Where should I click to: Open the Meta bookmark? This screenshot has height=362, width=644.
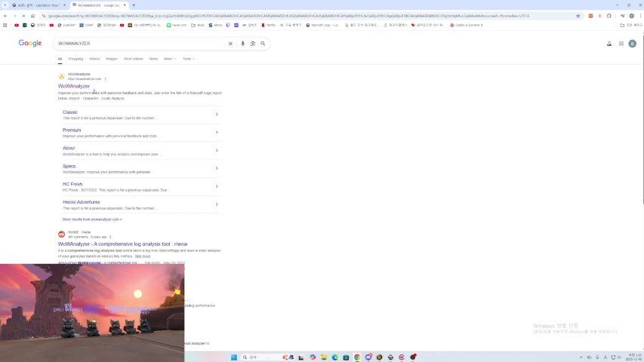pyautogui.click(x=215, y=25)
